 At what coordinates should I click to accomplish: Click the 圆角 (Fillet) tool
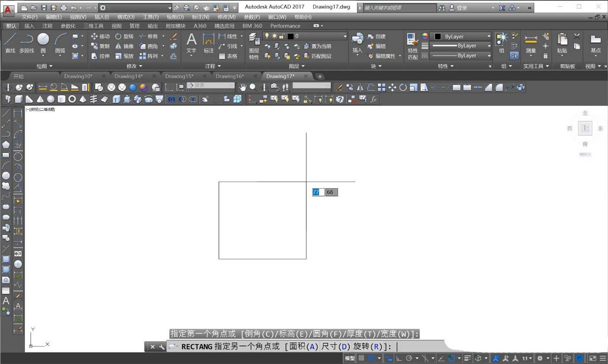(x=149, y=46)
